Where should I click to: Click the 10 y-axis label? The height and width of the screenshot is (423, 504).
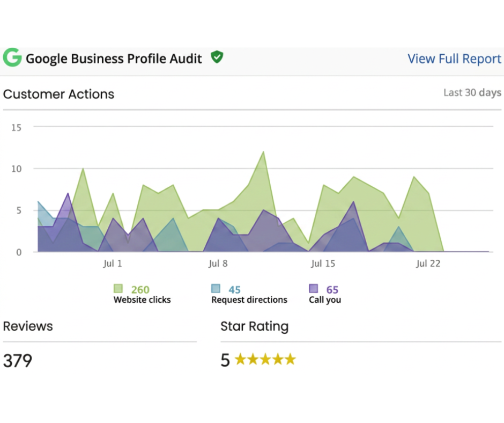point(17,169)
